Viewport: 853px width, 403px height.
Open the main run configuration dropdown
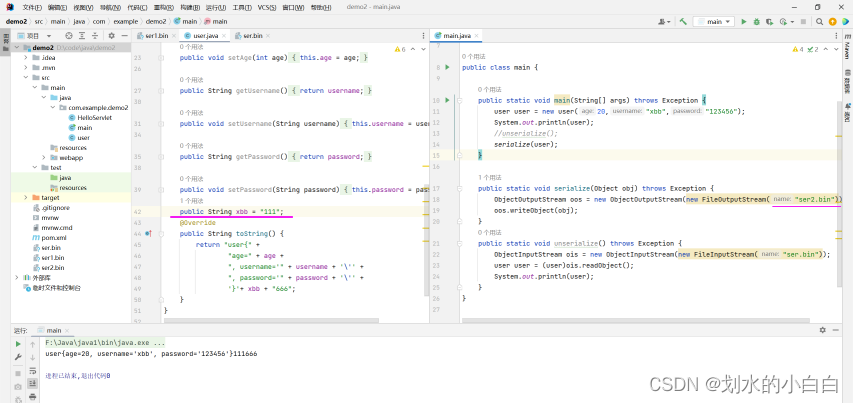point(714,22)
